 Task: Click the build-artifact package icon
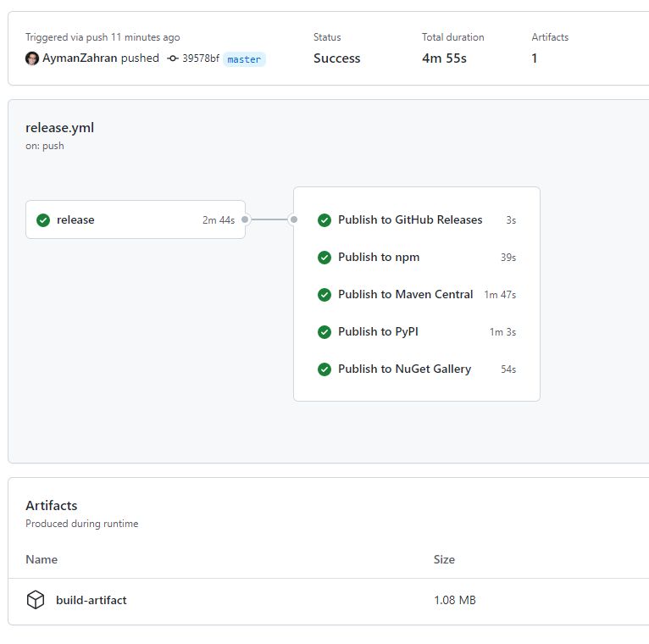(x=35, y=600)
